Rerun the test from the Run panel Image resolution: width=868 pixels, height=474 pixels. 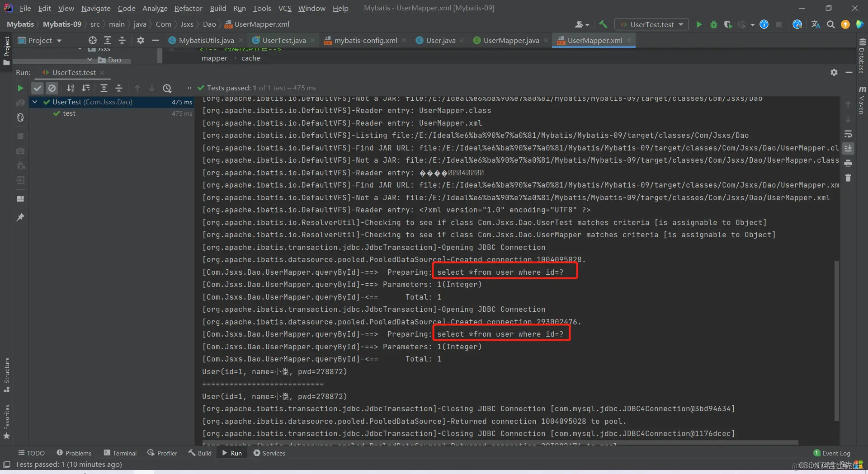tap(20, 88)
